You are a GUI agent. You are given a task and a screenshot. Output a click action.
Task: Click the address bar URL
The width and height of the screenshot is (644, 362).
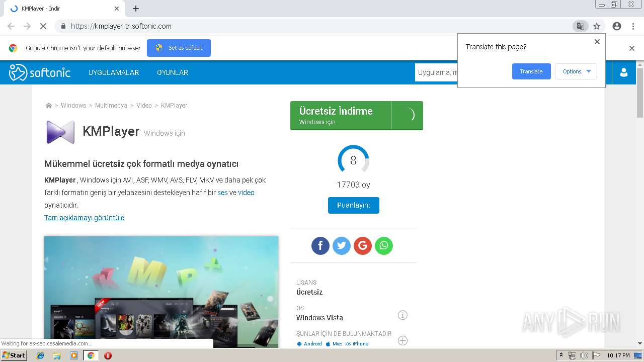(x=121, y=26)
